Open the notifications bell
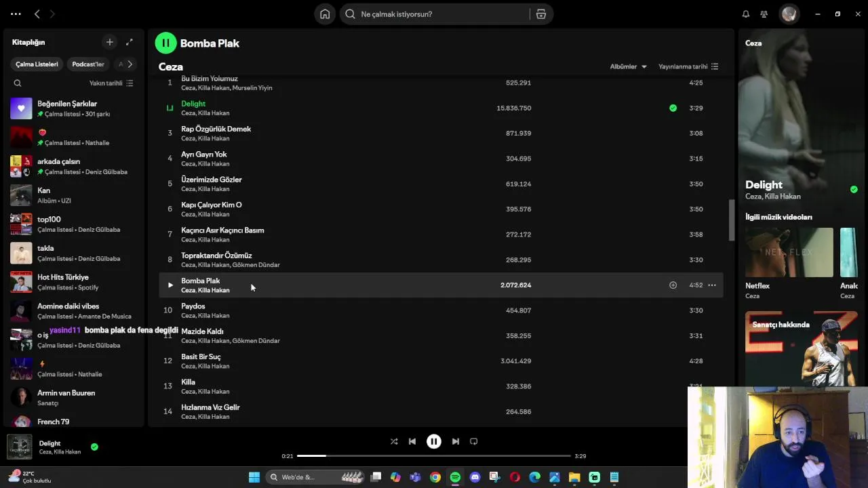Screen dimensions: 868x488 [746, 14]
